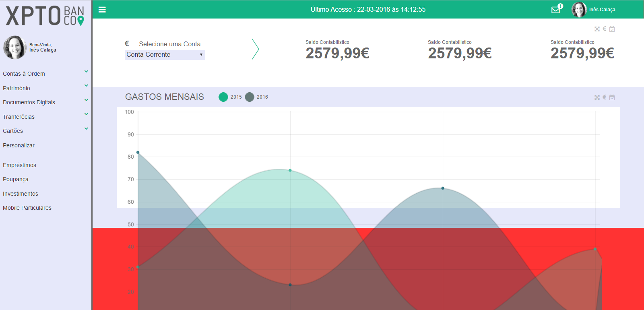Go to Poupança in the sidebar

tap(16, 179)
